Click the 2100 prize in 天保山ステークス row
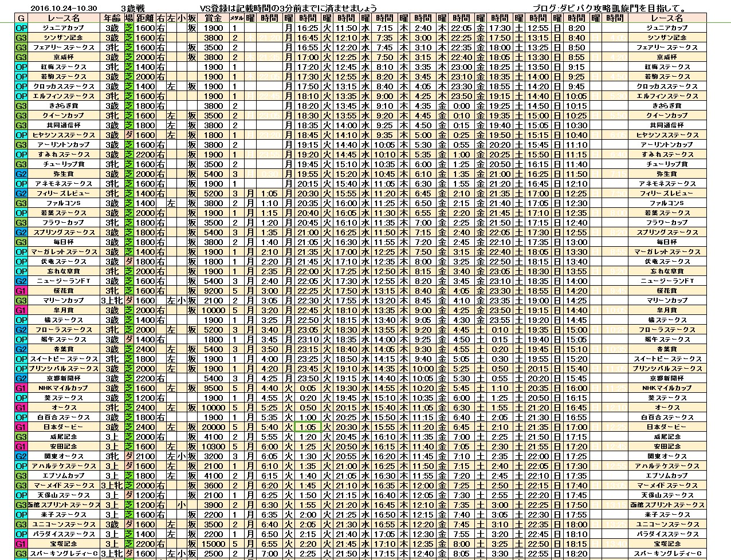The height and width of the screenshot is (560, 731). click(213, 495)
